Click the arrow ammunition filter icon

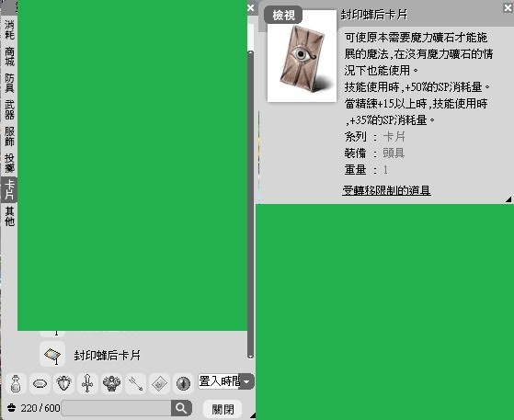(135, 383)
